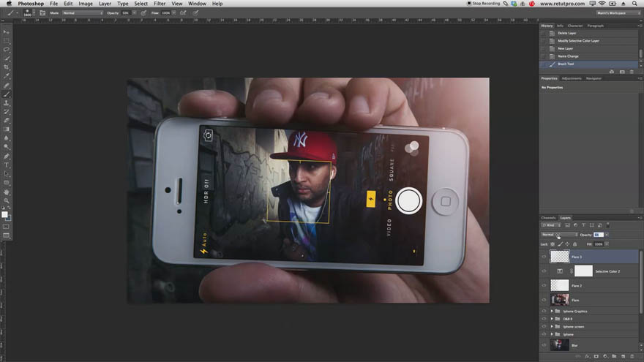This screenshot has width=644, height=362.
Task: Create new fill or adjustment layer
Action: tap(605, 356)
